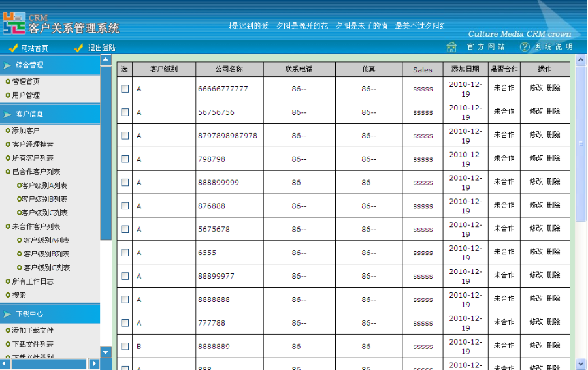Click the question mark help icon
The width and height of the screenshot is (588, 370).
tap(525, 47)
